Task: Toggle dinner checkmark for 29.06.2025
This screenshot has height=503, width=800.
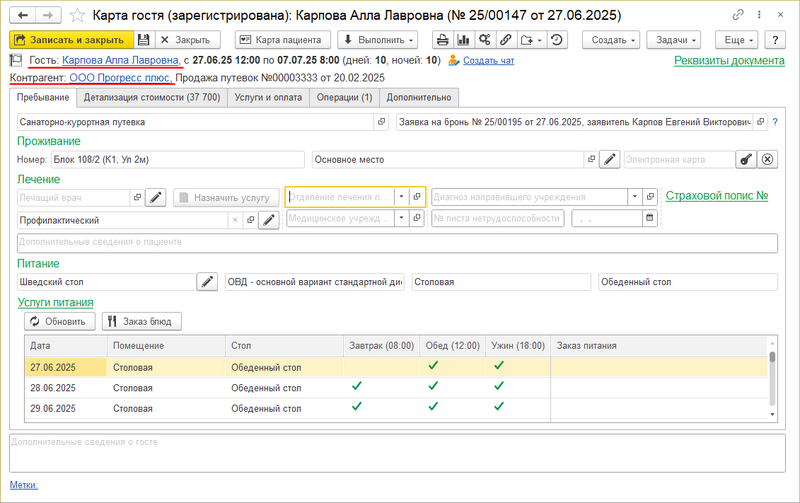Action: point(499,407)
